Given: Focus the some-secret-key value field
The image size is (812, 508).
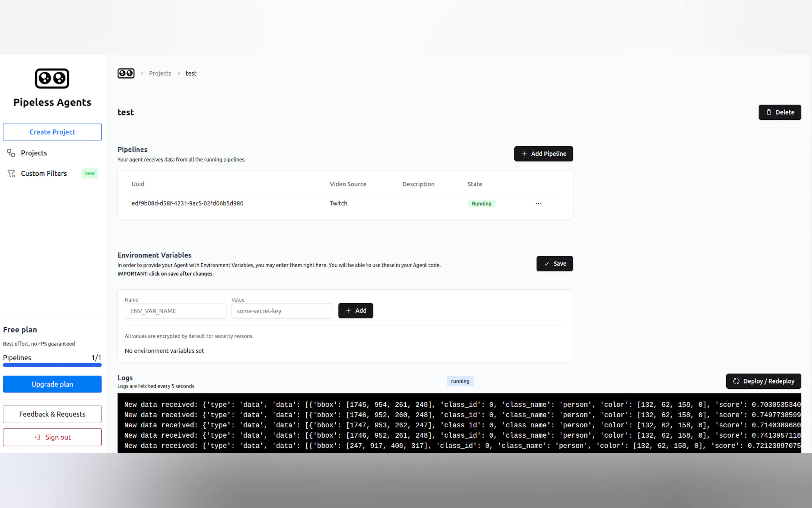Looking at the screenshot, I should 282,311.
